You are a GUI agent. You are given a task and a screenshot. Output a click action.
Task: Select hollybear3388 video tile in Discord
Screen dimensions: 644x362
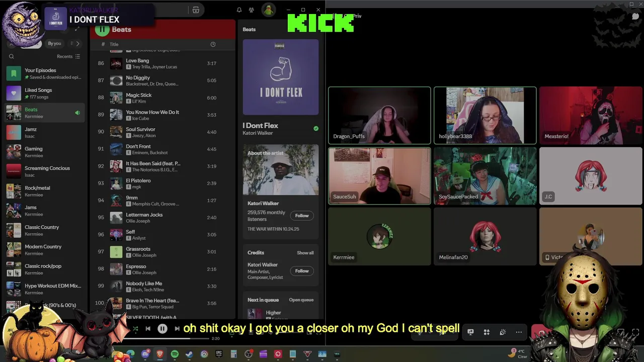click(x=485, y=116)
